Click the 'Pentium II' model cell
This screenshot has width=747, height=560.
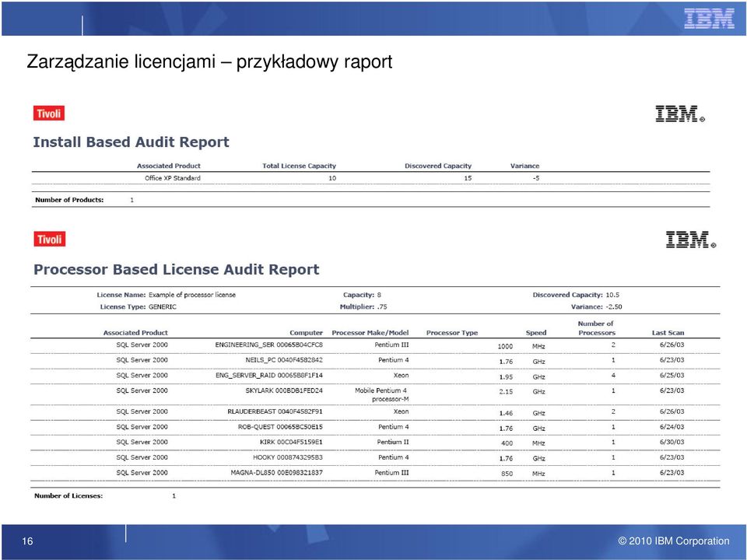393,442
